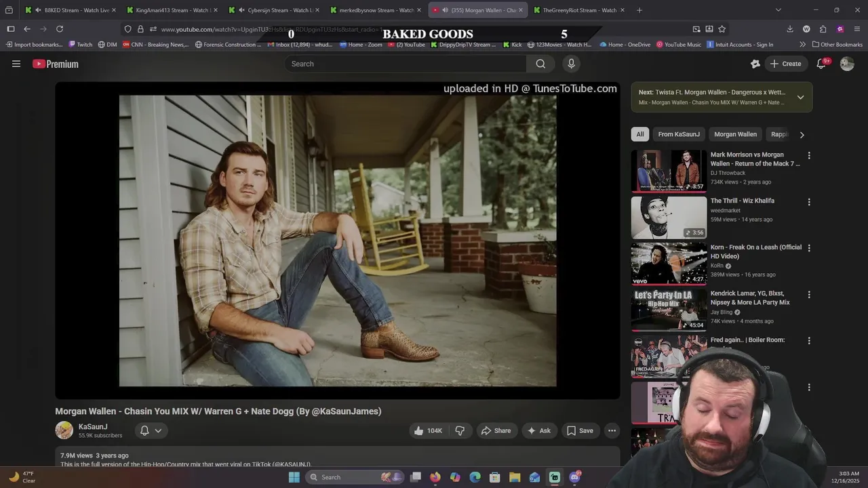Open YouTube notifications bell in header
The height and width of the screenshot is (488, 868).
click(x=821, y=64)
